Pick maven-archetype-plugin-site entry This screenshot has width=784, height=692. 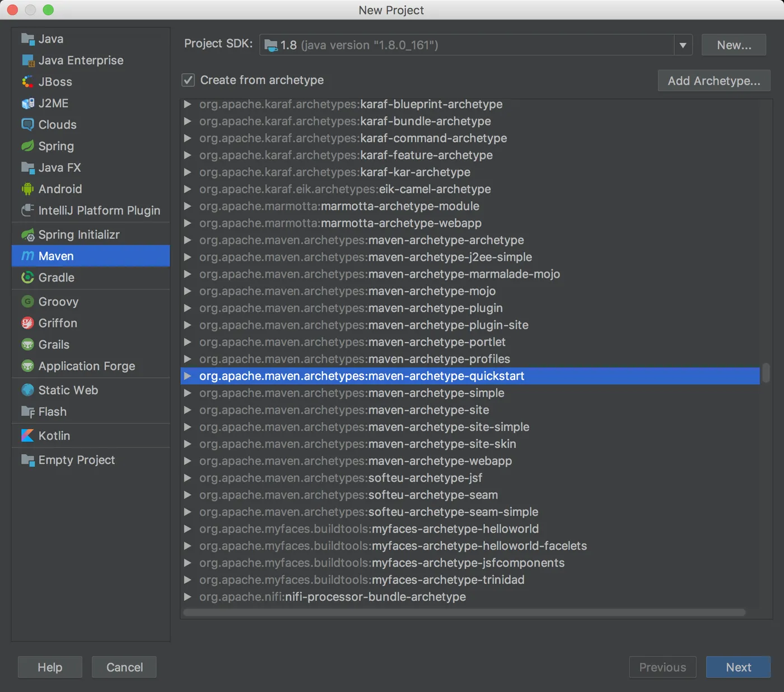[x=470, y=325]
